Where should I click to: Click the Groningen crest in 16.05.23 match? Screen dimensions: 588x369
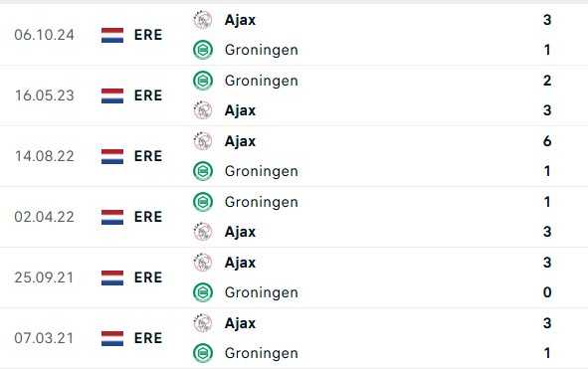(x=203, y=81)
